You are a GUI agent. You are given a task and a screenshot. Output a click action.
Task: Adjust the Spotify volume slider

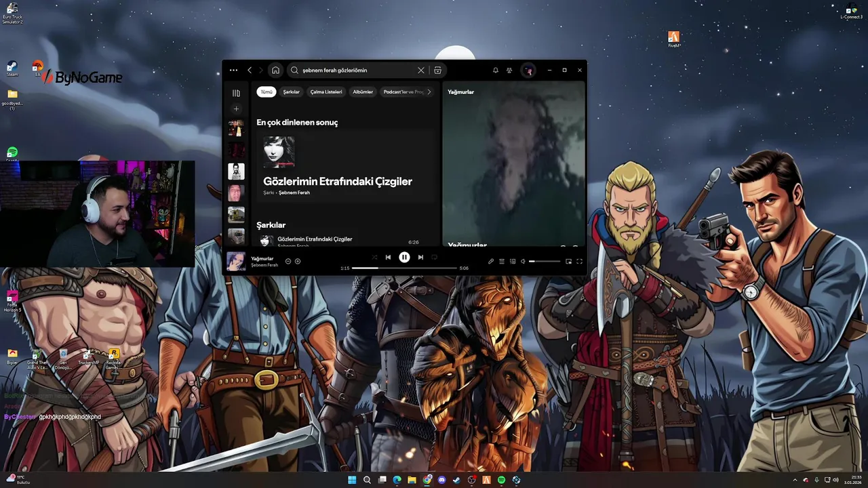coord(545,261)
